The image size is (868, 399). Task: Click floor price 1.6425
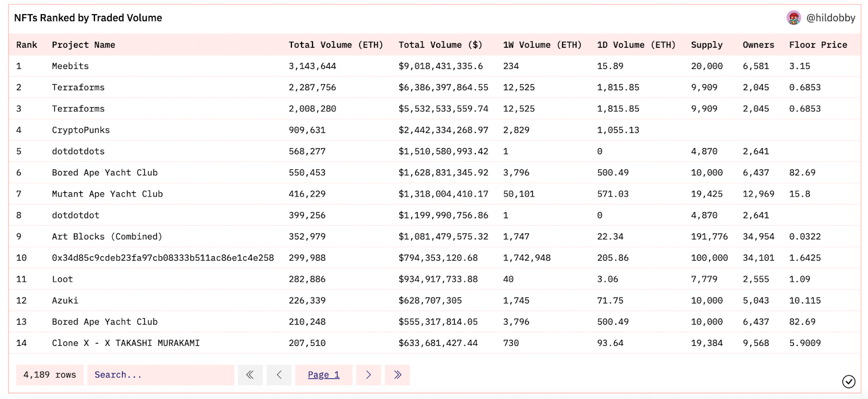click(805, 258)
